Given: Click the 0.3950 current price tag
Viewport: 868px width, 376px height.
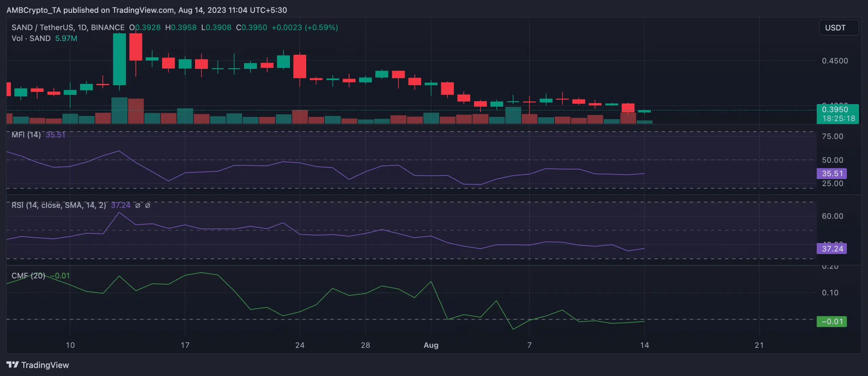Looking at the screenshot, I should pyautogui.click(x=837, y=114).
